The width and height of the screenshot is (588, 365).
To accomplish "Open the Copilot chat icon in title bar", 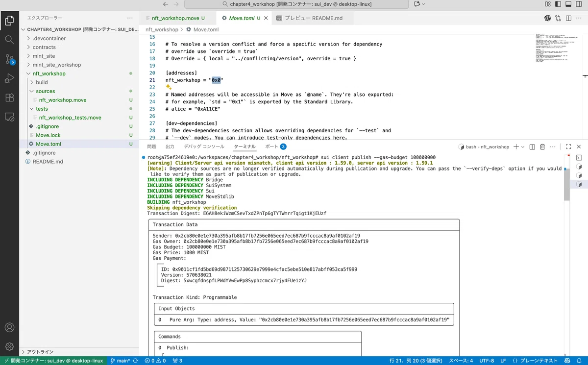I will [417, 4].
